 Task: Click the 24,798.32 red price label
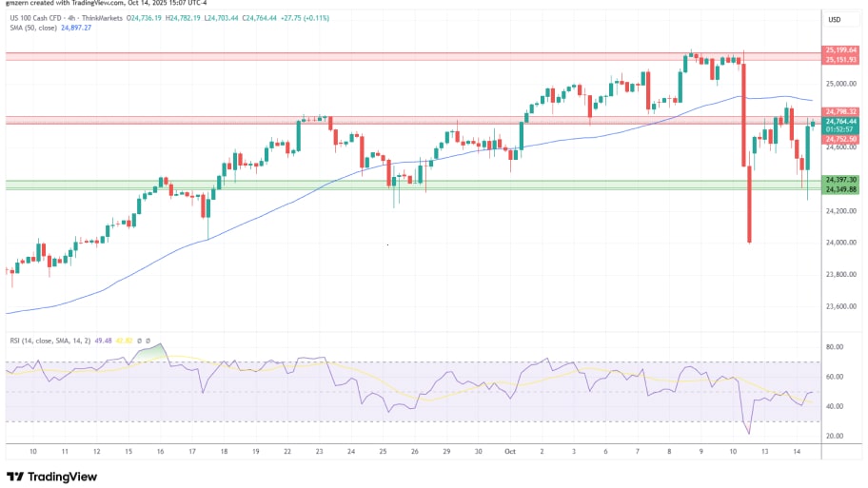coord(841,111)
